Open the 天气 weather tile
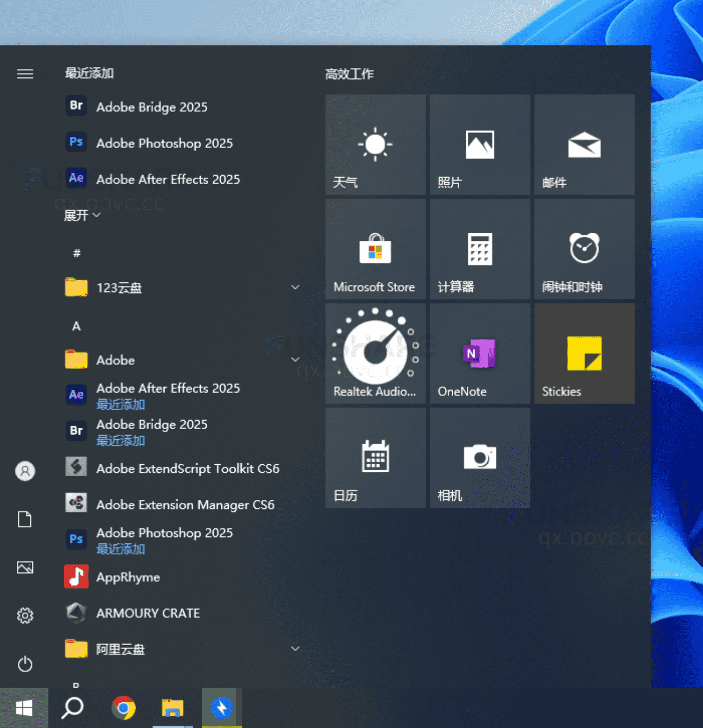Screen dimensions: 703x728 (x=375, y=144)
